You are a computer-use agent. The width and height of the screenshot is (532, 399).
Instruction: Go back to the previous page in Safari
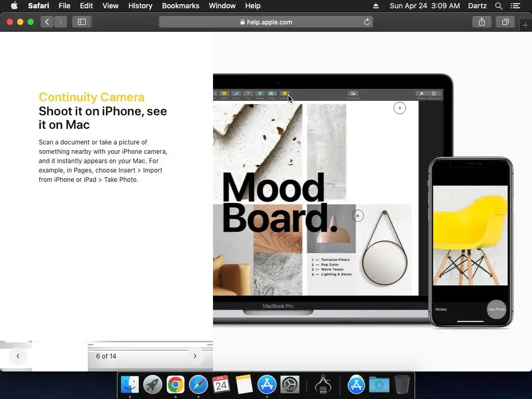point(47,22)
